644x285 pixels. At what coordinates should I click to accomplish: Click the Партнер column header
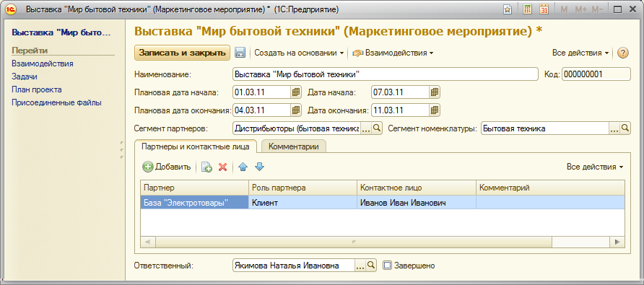click(195, 188)
